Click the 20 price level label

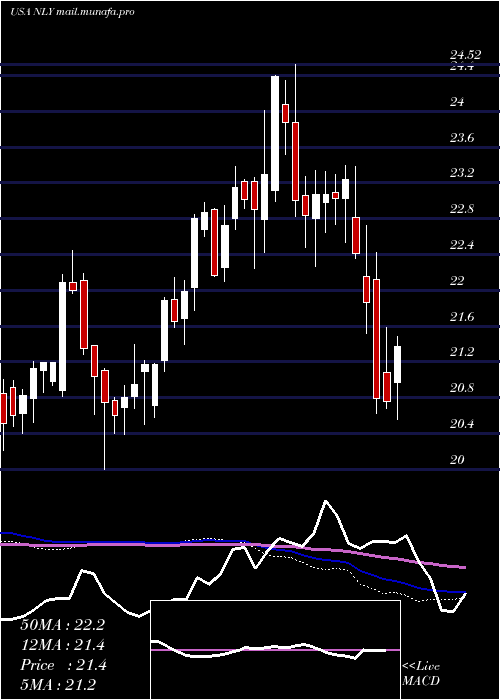click(x=457, y=460)
